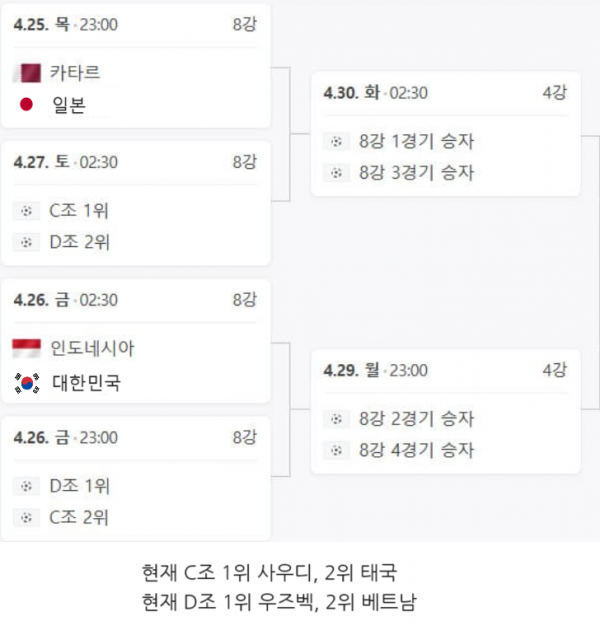Select the 인도네시아 team name

[x=92, y=348]
